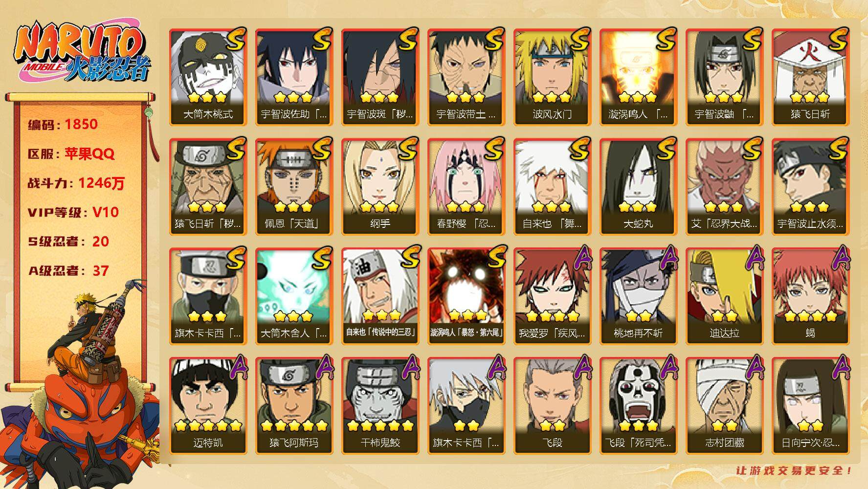Click the 志村团藏 character portrait
Image resolution: width=868 pixels, height=489 pixels.
pyautogui.click(x=725, y=406)
